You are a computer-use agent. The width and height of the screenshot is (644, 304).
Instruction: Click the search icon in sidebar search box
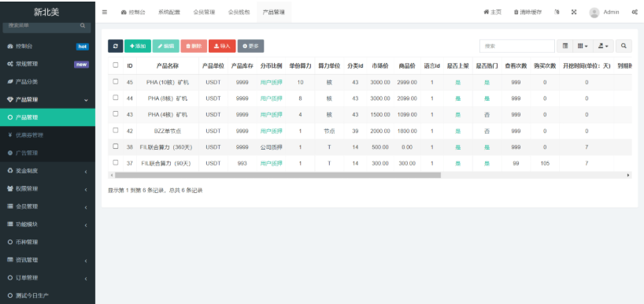(x=83, y=25)
